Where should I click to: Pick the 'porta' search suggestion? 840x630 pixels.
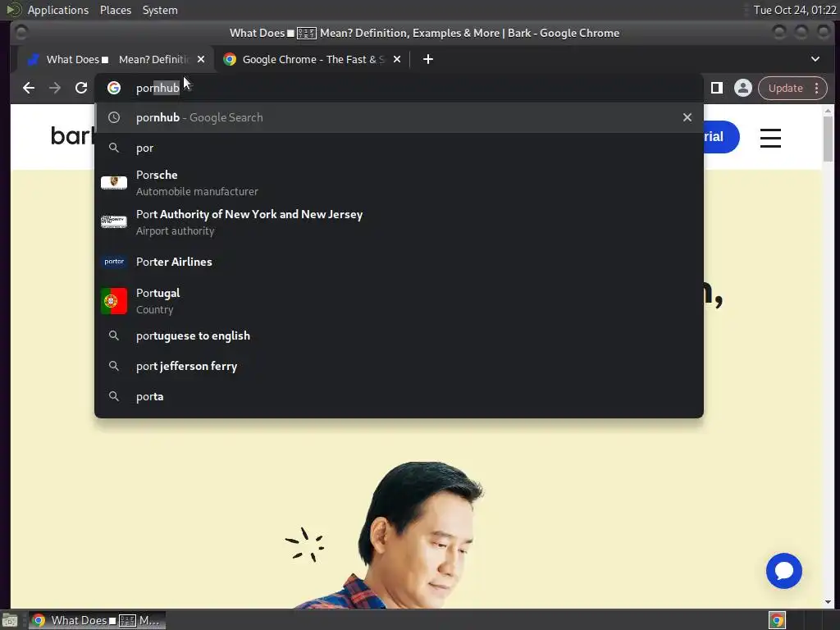[x=399, y=397]
